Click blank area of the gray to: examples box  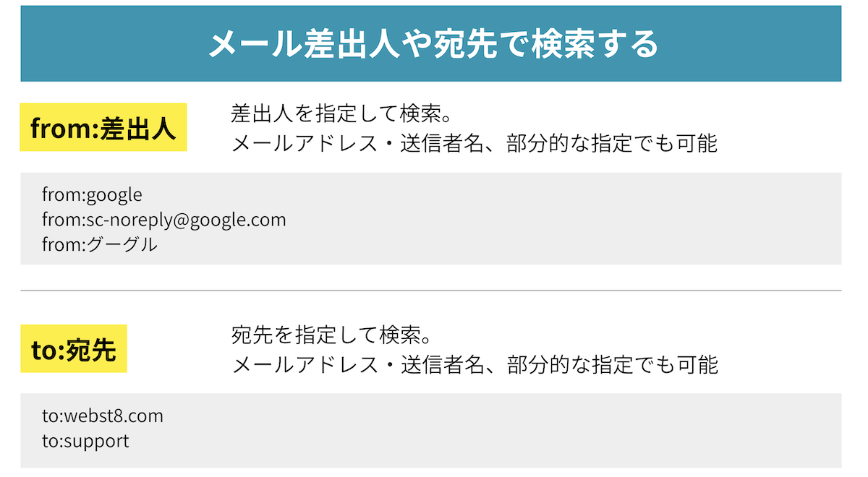click(506, 429)
